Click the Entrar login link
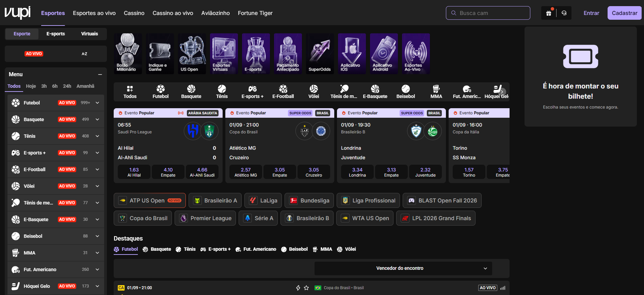Screen dimensions: 644x295 click(x=591, y=13)
